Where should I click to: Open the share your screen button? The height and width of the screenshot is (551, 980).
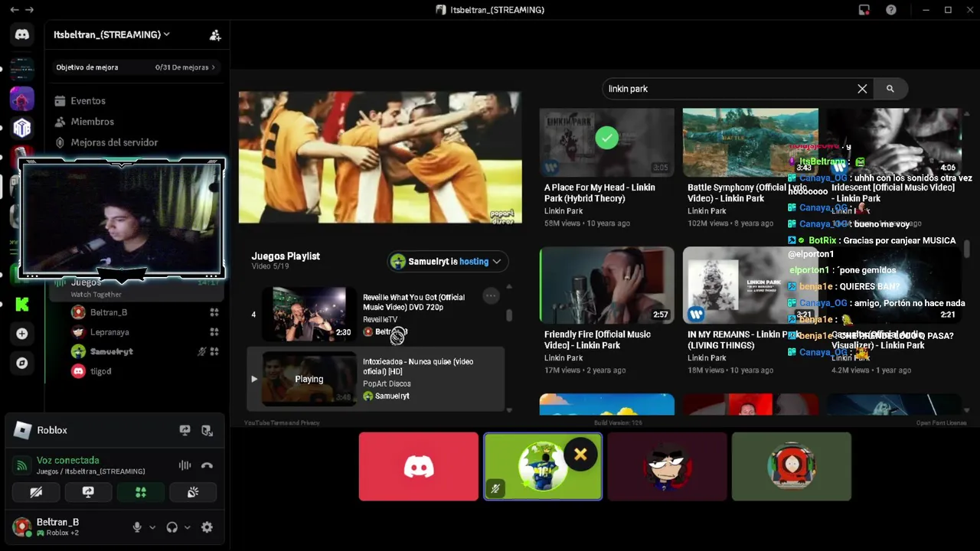point(88,493)
